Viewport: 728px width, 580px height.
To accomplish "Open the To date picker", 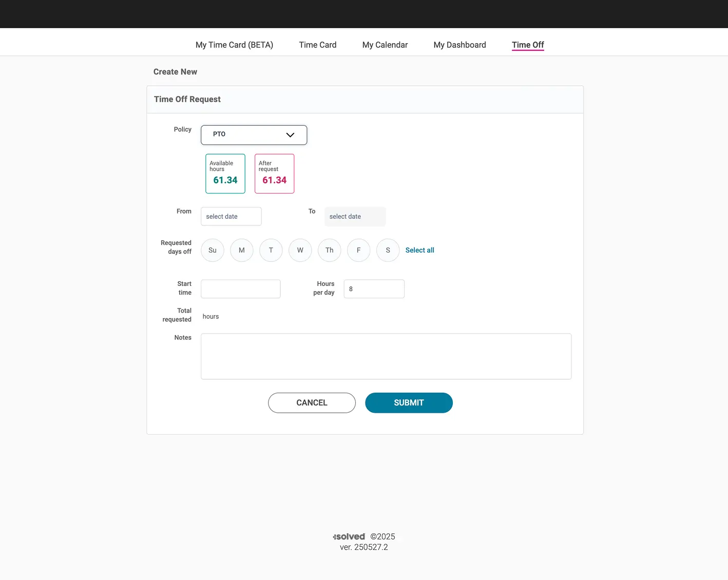I will tap(355, 216).
